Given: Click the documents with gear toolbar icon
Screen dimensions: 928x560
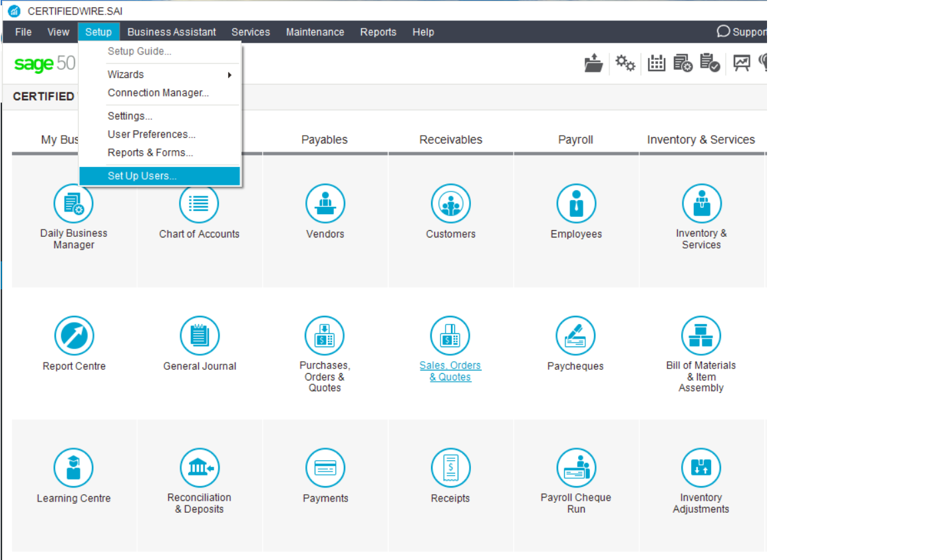Looking at the screenshot, I should [683, 63].
